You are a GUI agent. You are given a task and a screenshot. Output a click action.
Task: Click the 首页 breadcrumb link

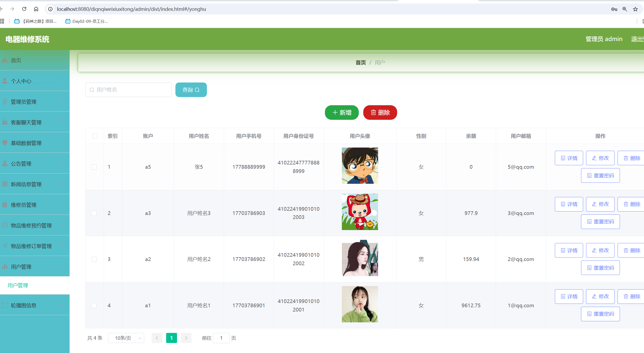pos(361,62)
